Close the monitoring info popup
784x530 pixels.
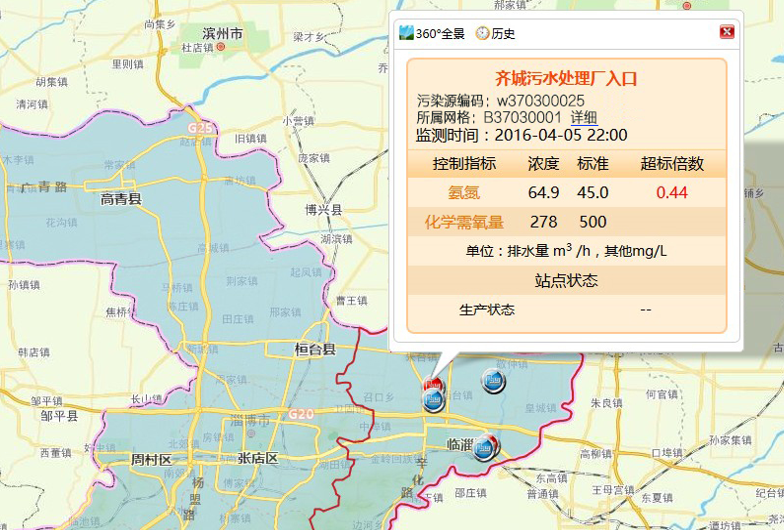click(726, 32)
